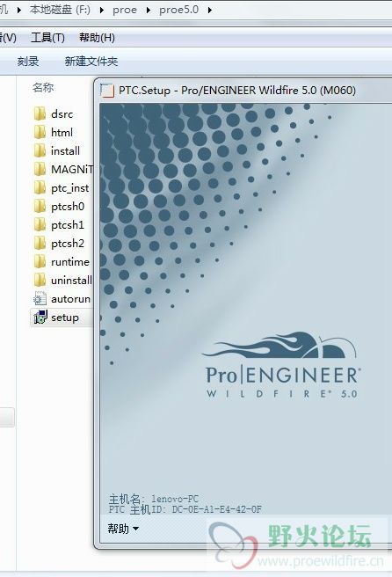Image resolution: width=392 pixels, height=577 pixels.
Task: Click the ptcsh1 folder icon
Action: pos(40,224)
